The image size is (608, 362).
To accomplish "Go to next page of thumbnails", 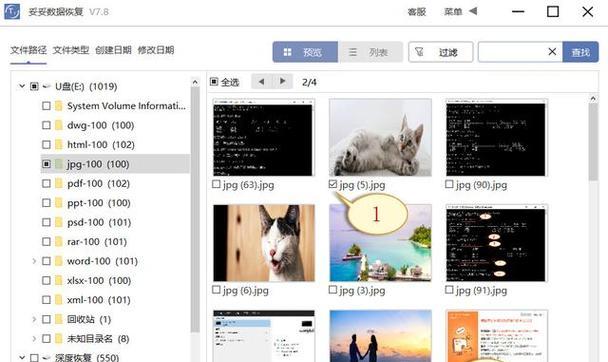I will click(x=283, y=81).
